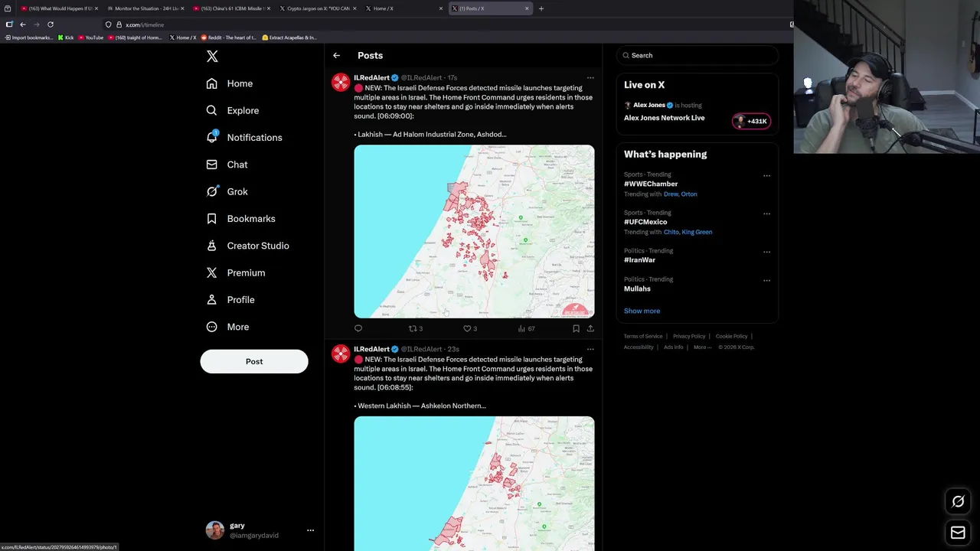Open Mullahs trending topic

pyautogui.click(x=637, y=289)
